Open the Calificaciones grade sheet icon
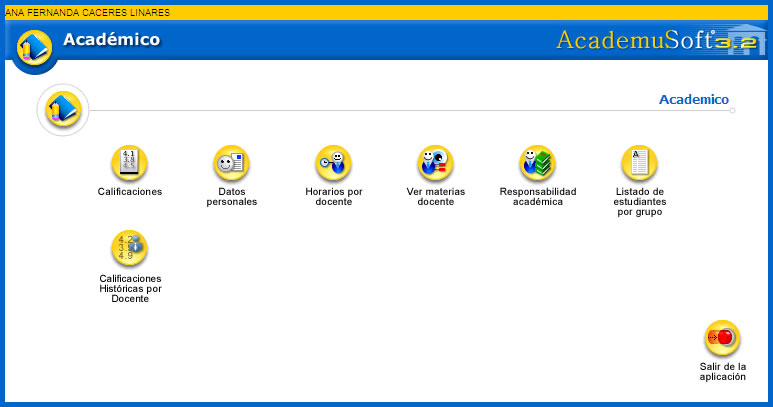The height and width of the screenshot is (407, 773). pyautogui.click(x=130, y=163)
